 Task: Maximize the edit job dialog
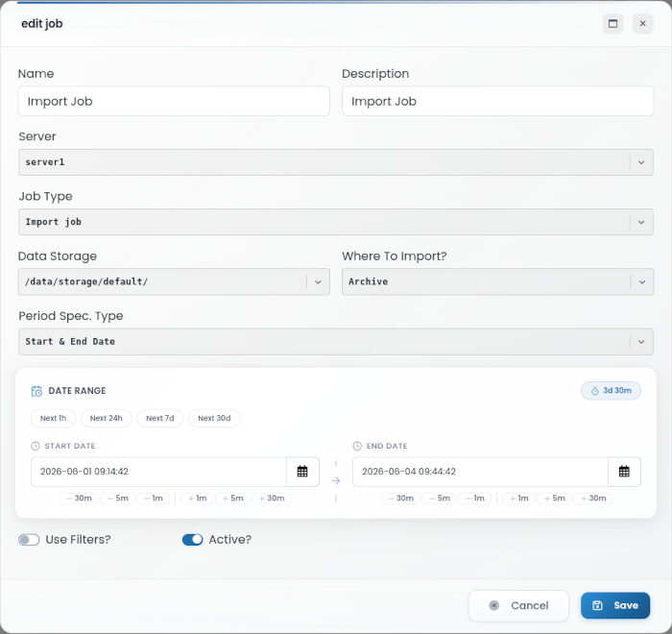coord(612,24)
